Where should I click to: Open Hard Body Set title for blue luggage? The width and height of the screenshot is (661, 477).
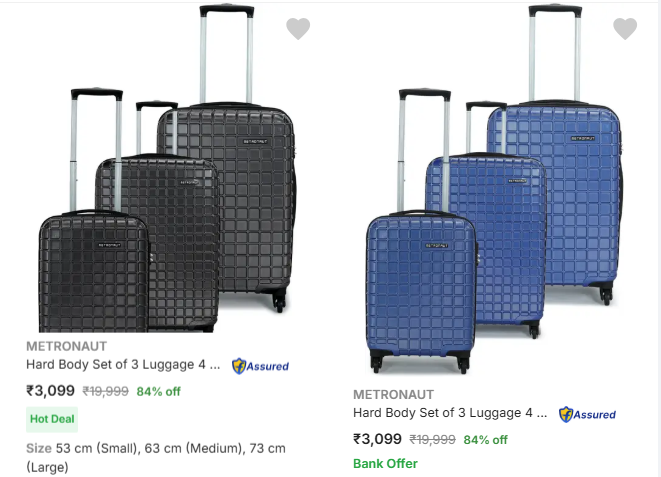(x=450, y=413)
